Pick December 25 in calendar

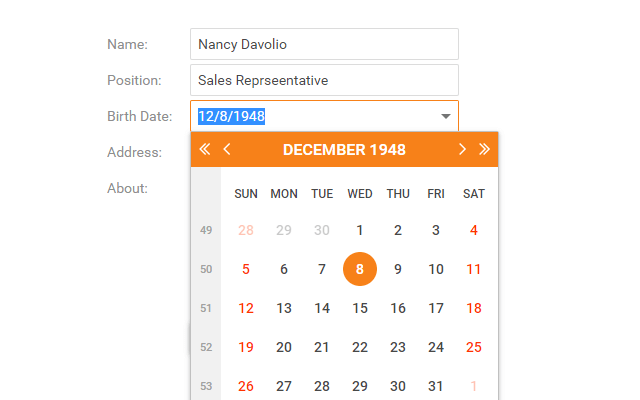pyautogui.click(x=474, y=347)
